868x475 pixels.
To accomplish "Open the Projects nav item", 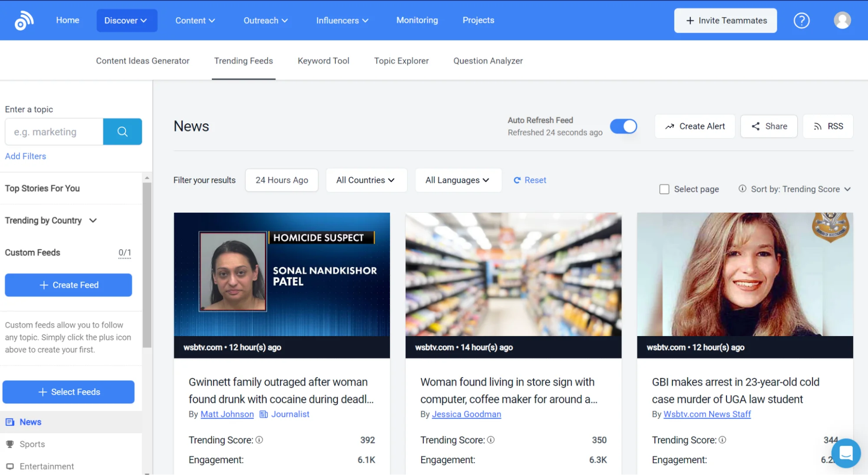I will click(x=478, y=20).
